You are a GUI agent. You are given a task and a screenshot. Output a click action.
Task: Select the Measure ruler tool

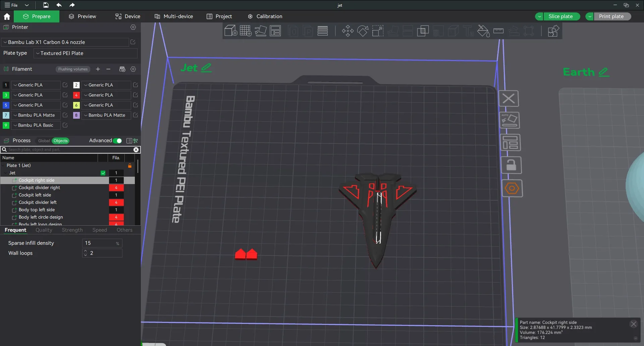pyautogui.click(x=498, y=31)
